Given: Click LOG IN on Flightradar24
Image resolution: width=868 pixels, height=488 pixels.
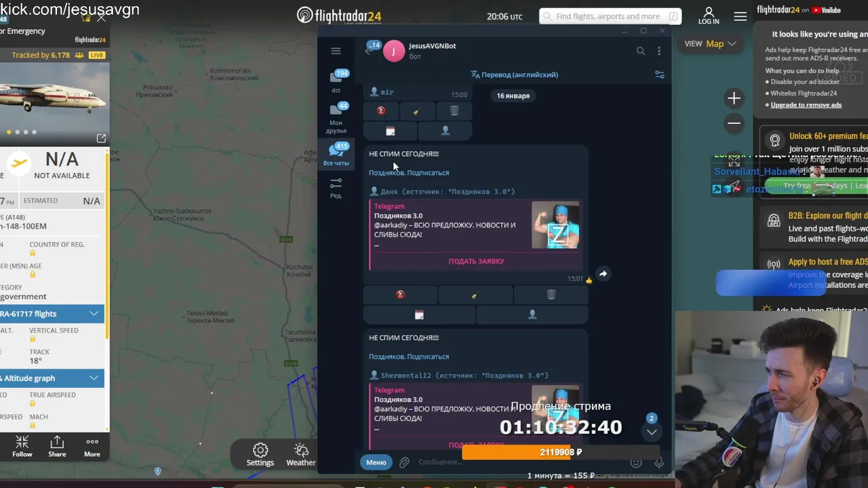Looking at the screenshot, I should [709, 16].
